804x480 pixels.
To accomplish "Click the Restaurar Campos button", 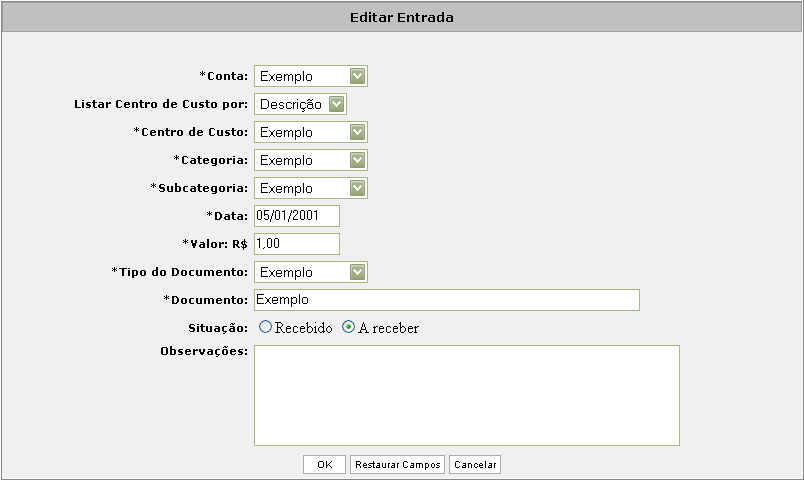I will point(397,465).
